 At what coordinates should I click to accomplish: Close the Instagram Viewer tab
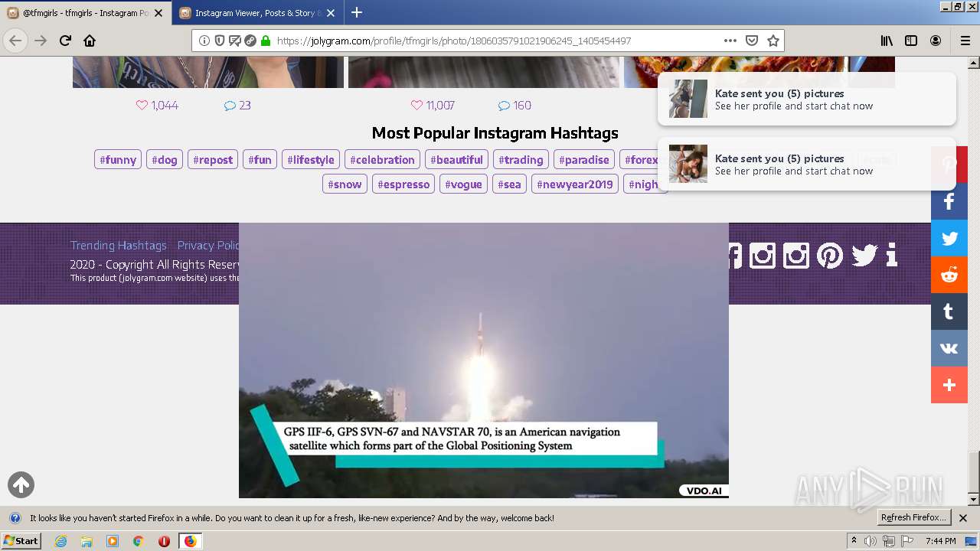[x=331, y=13]
